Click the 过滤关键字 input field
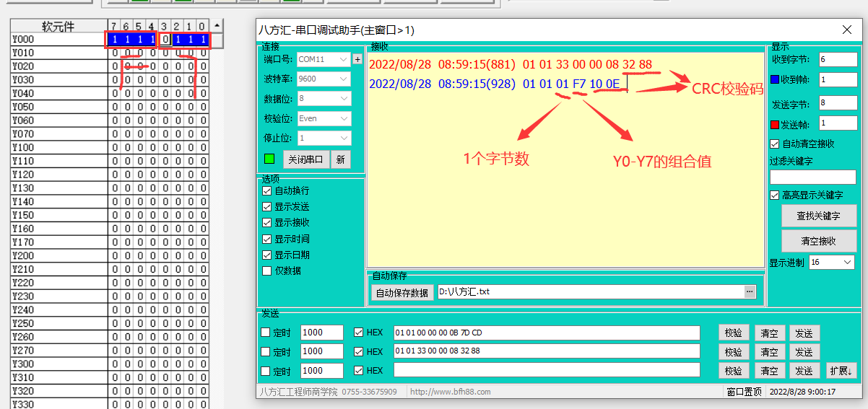Screen dimensions: 868x409 (x=812, y=177)
